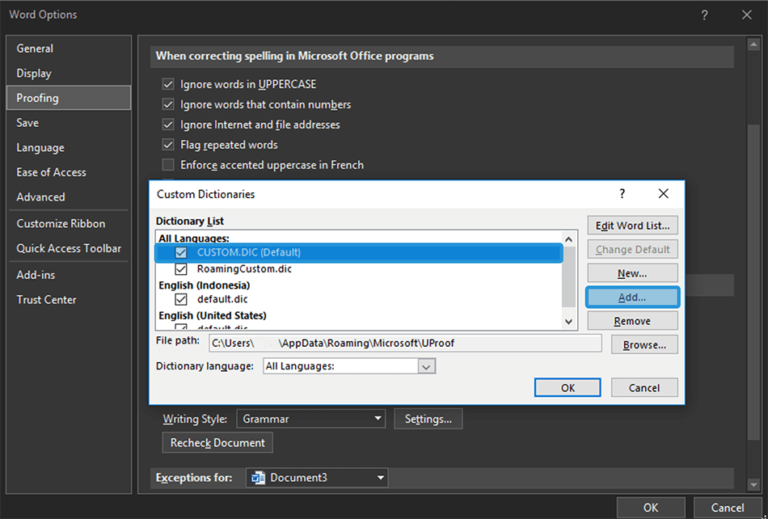The height and width of the screenshot is (519, 768).
Task: Click the Add dictionary button
Action: [632, 297]
